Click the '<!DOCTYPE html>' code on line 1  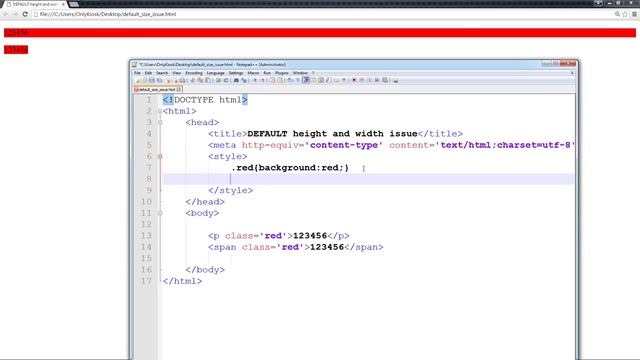click(205, 100)
